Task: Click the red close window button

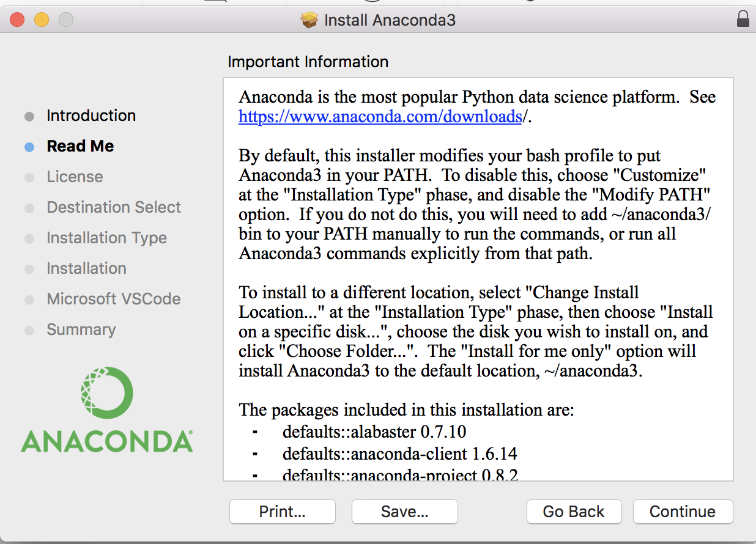Action: pyautogui.click(x=17, y=20)
